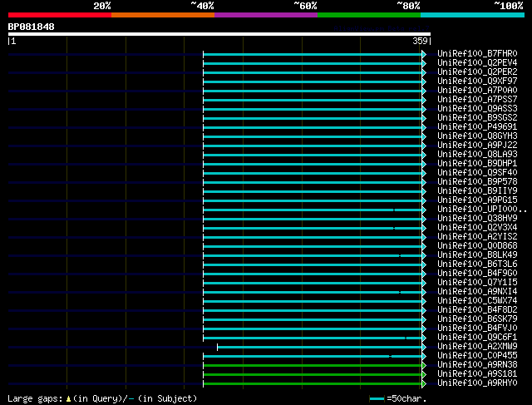Click the ~100% identity label
Viewport: 532px width, 405px height.
[x=509, y=6]
